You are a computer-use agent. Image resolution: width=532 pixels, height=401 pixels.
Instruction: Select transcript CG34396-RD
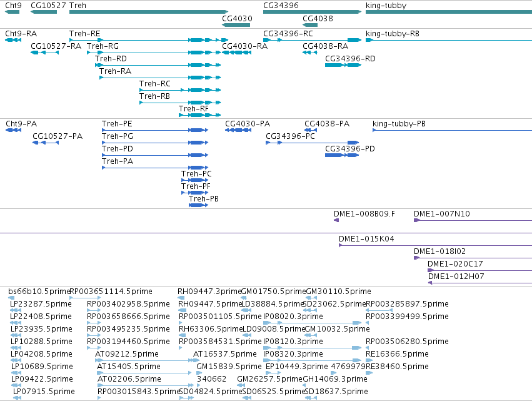tap(343, 65)
